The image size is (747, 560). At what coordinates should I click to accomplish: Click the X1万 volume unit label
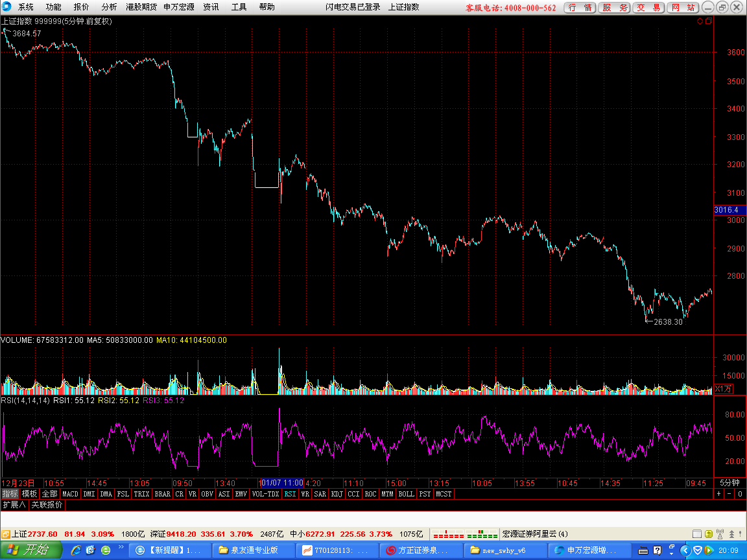click(x=723, y=389)
